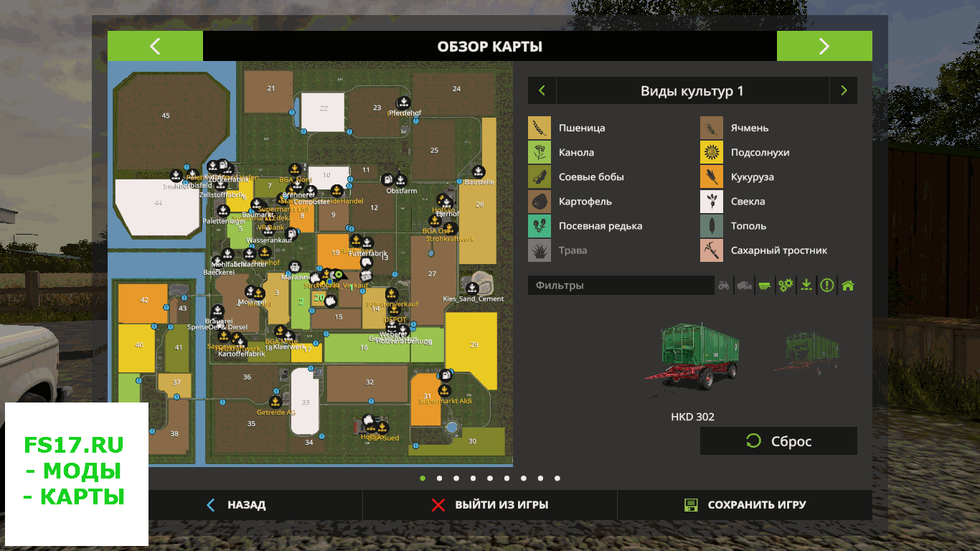The width and height of the screenshot is (980, 551).
Task: Select the Baustelle marker on the map
Action: tap(479, 172)
